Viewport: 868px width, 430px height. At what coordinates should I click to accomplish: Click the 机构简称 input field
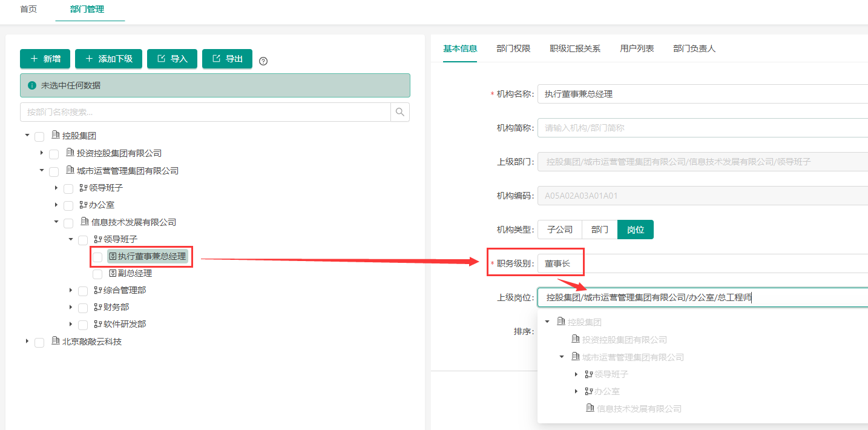pos(702,128)
